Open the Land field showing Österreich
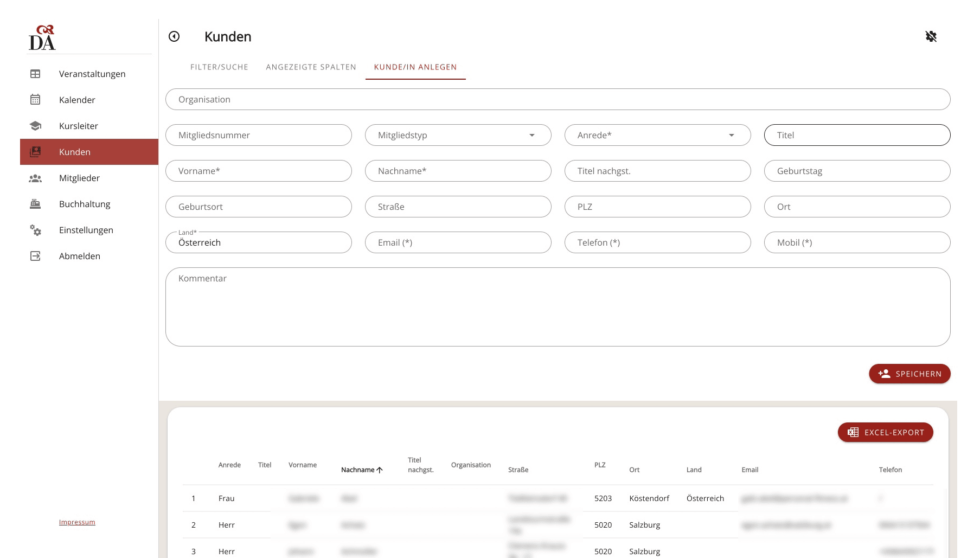The width and height of the screenshot is (980, 558). pyautogui.click(x=258, y=242)
